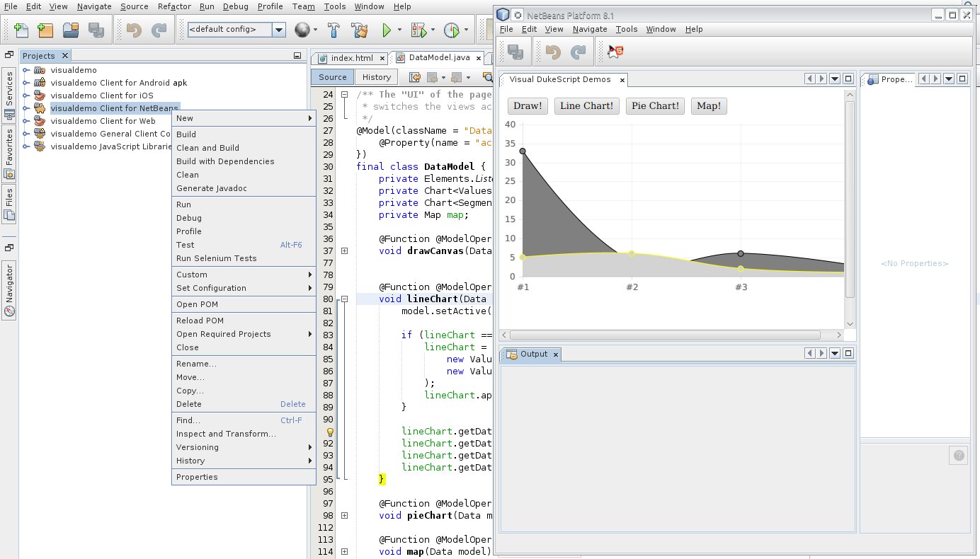Click the Profile Project clock icon

pos(451,30)
